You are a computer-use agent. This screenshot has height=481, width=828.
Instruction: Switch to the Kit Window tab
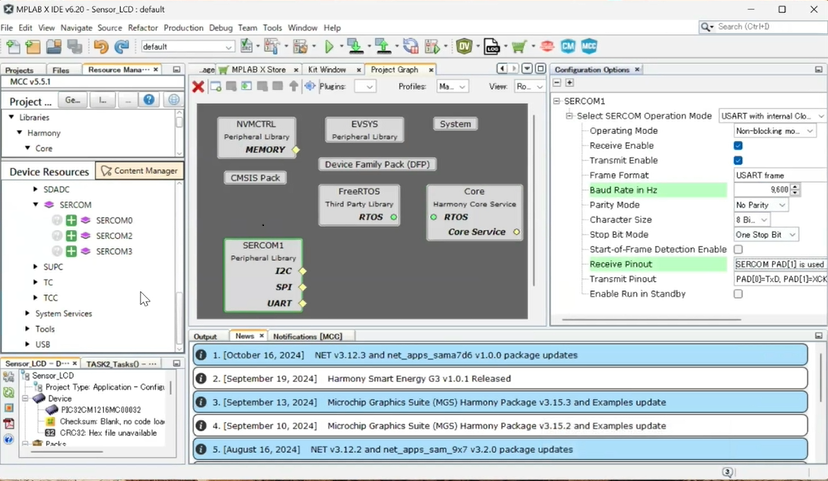point(327,70)
